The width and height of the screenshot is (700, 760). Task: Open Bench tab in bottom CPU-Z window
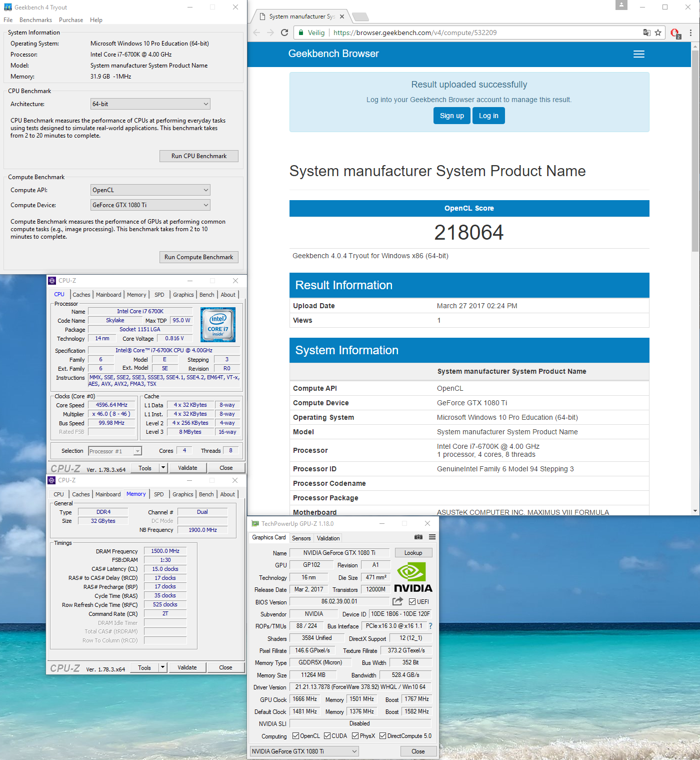pyautogui.click(x=206, y=494)
